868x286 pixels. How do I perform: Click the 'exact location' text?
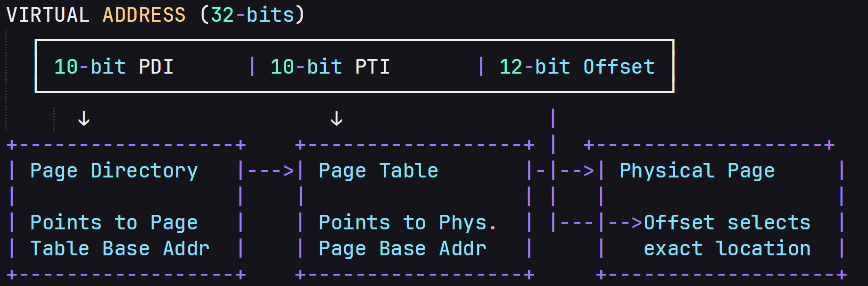point(727,249)
